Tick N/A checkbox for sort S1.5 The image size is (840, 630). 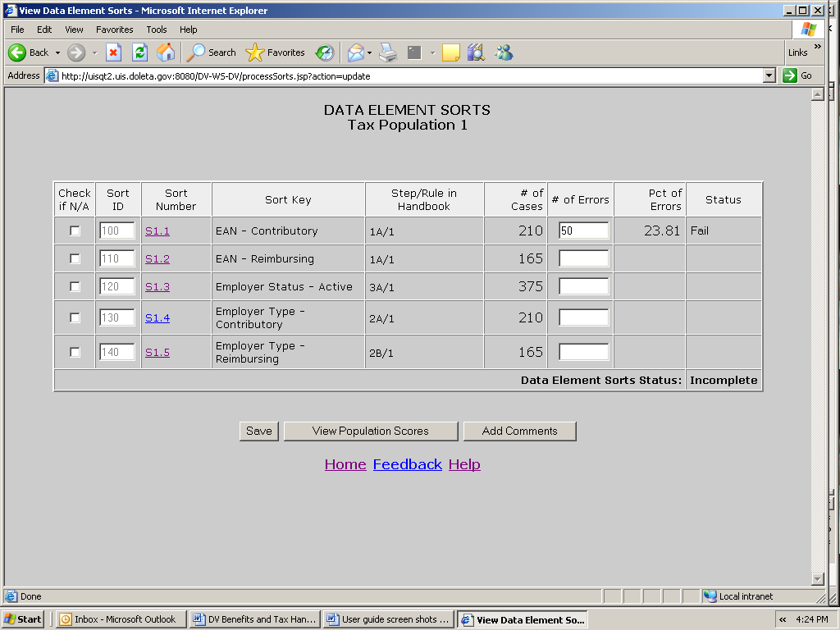click(x=75, y=353)
